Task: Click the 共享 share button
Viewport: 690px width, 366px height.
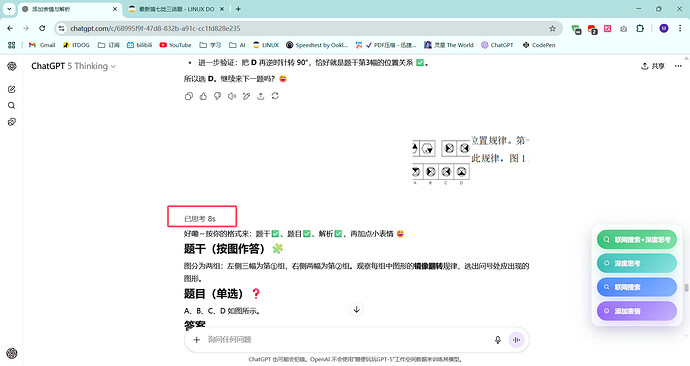Action: (653, 66)
